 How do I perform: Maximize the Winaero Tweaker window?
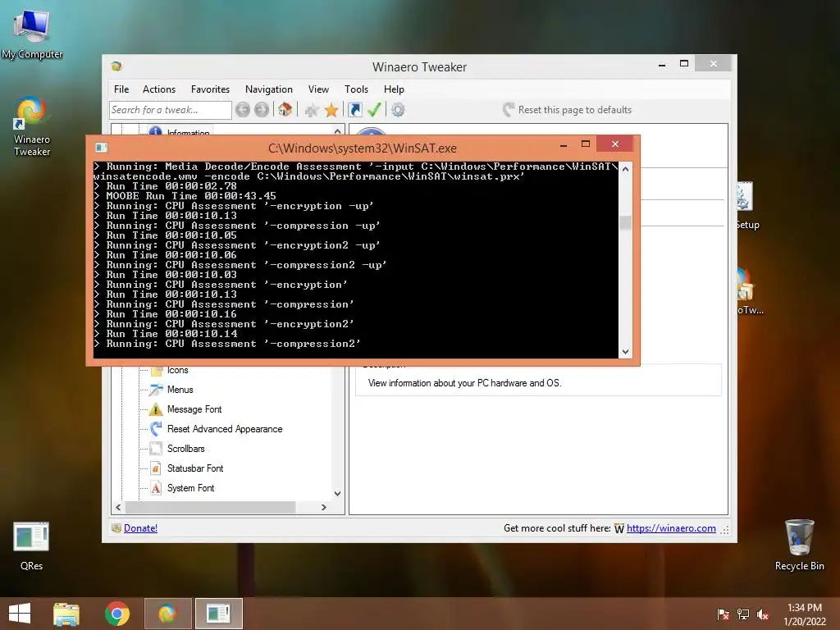tap(683, 64)
